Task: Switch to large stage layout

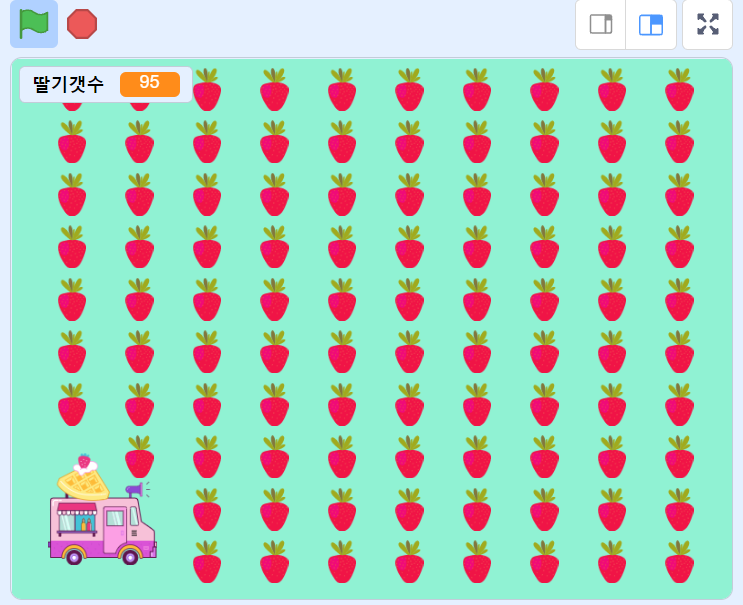Action: pyautogui.click(x=651, y=25)
